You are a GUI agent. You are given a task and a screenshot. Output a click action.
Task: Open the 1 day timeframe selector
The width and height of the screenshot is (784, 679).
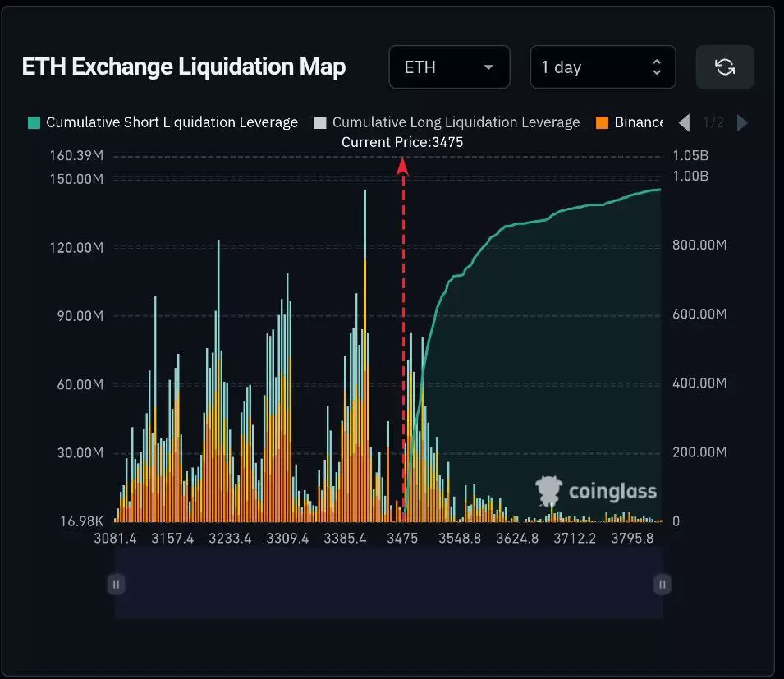pyautogui.click(x=603, y=67)
